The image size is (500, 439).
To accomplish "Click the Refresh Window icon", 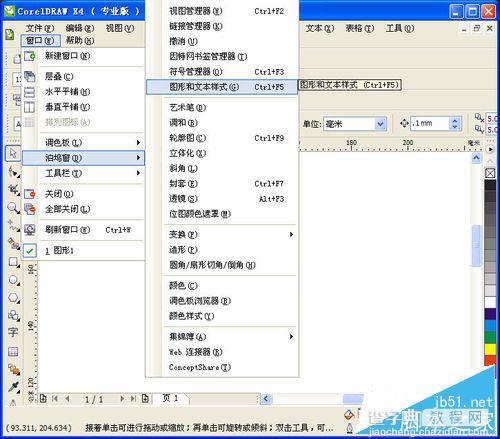I will pyautogui.click(x=30, y=230).
